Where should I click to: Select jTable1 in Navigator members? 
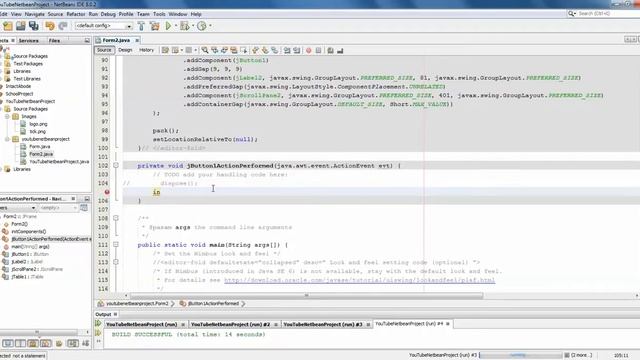click(27, 277)
